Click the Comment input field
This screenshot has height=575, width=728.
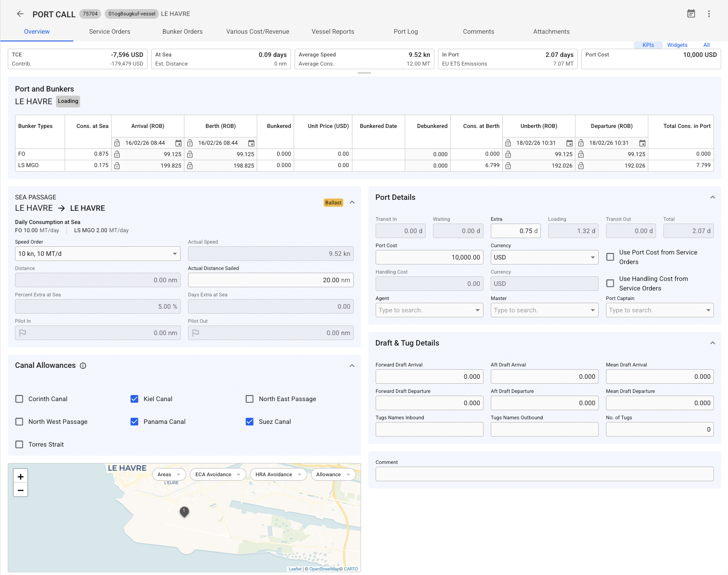click(x=544, y=474)
